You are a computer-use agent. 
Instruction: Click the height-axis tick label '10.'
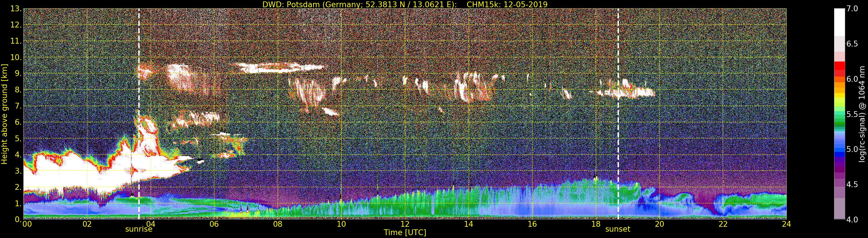coord(16,57)
